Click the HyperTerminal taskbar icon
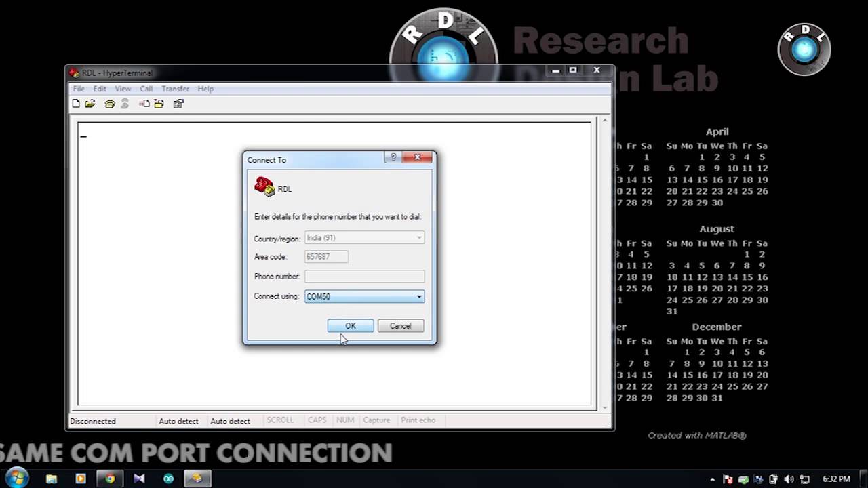The width and height of the screenshot is (868, 488). 197,479
